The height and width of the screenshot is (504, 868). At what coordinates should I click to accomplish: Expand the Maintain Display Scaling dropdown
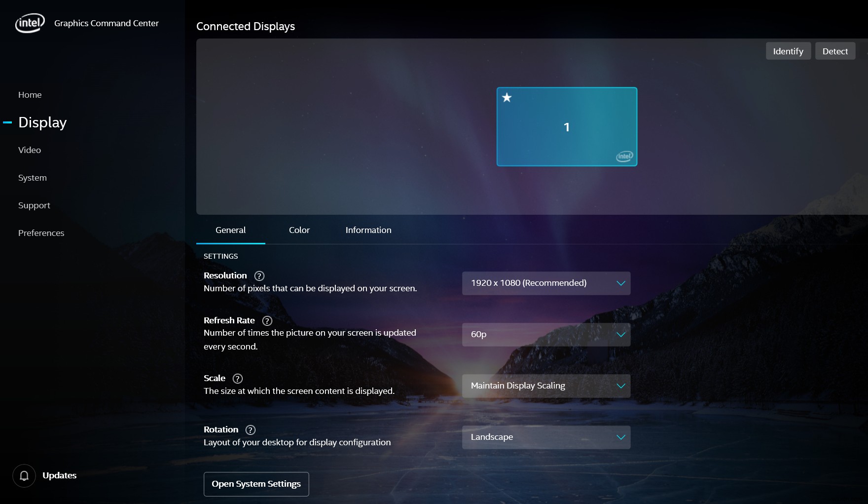coord(546,386)
